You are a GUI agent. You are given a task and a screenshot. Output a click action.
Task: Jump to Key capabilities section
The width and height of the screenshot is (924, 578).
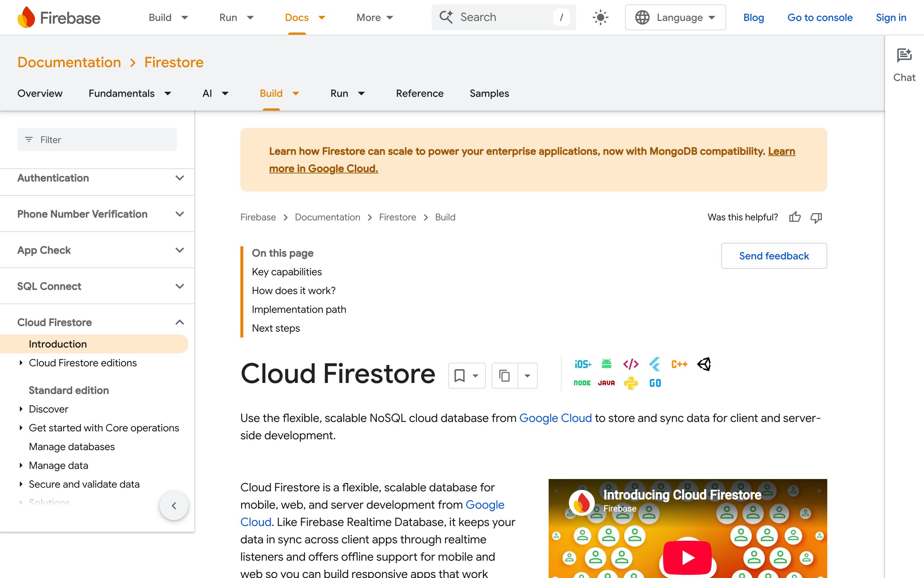click(x=287, y=272)
